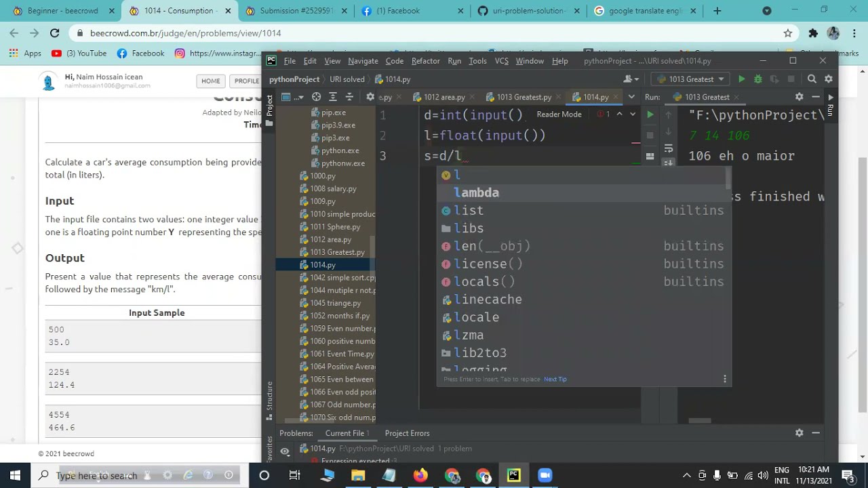868x488 pixels.
Task: Open the VCS menu
Action: [x=501, y=61]
